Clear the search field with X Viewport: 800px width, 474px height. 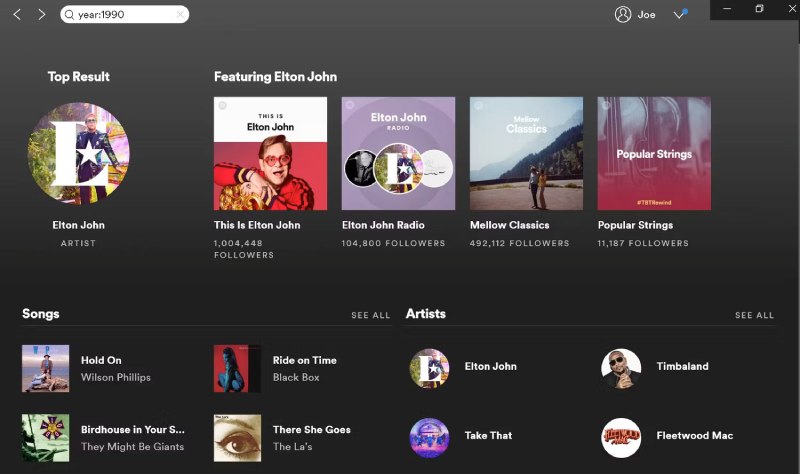click(180, 15)
